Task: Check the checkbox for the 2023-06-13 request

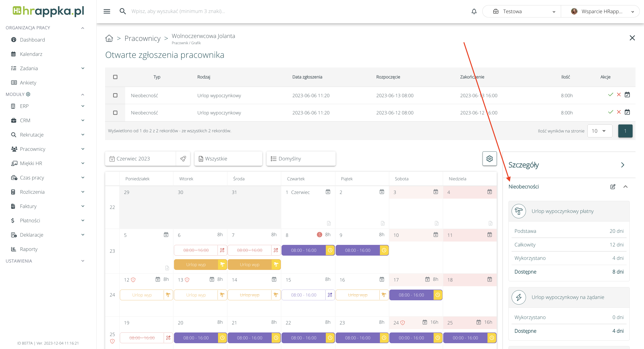Action: [x=115, y=95]
